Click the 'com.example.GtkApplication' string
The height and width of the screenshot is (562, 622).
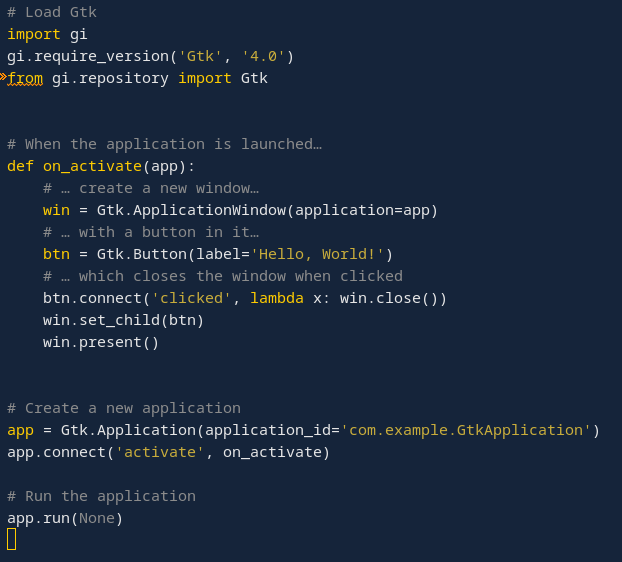[x=466, y=430]
